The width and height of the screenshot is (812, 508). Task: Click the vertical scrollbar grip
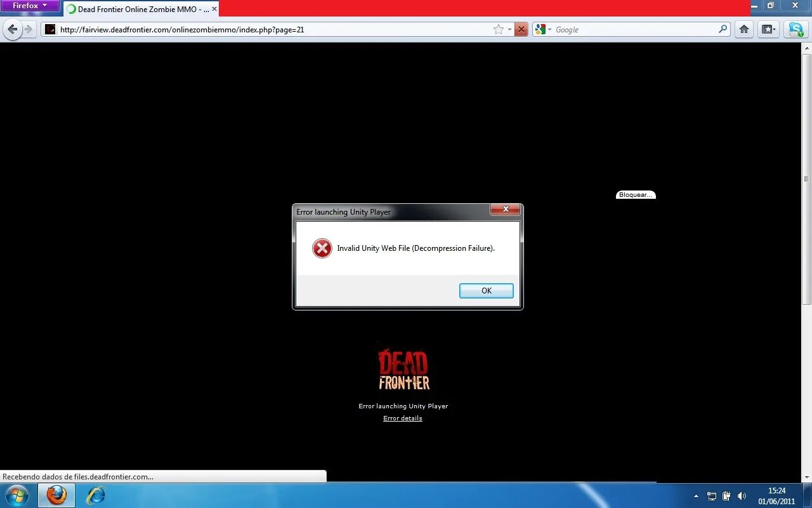806,179
